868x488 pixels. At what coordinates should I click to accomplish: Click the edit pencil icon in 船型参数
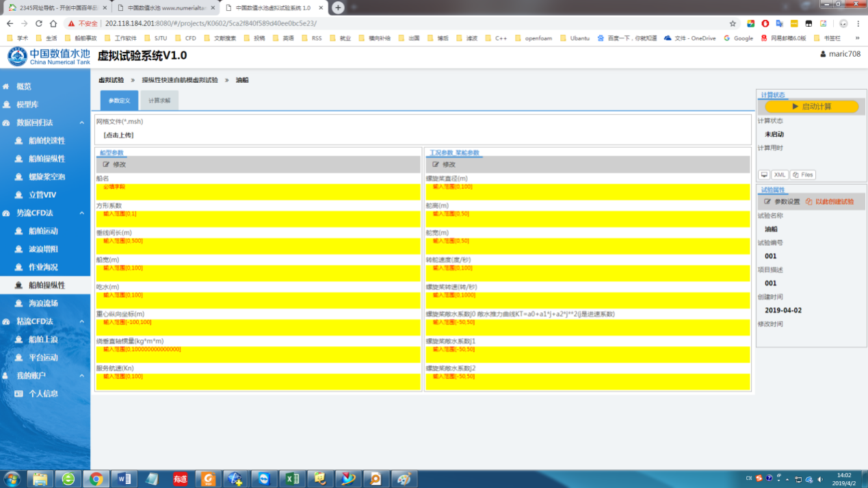(x=106, y=164)
